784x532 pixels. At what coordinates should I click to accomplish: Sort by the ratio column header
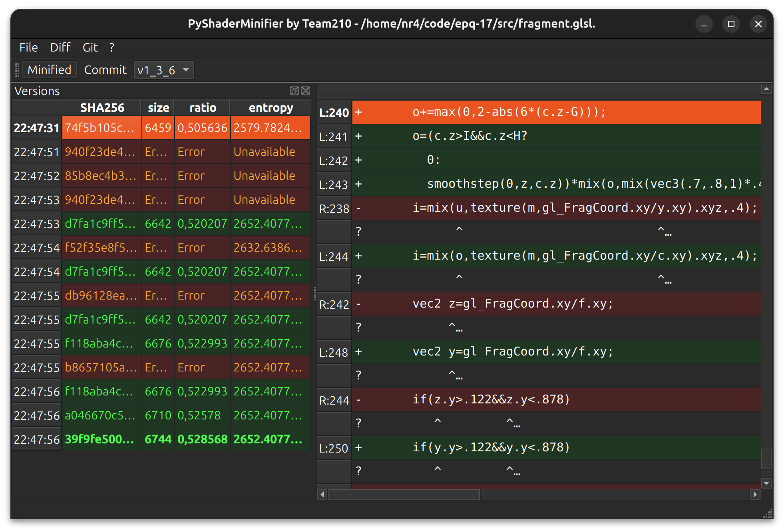point(203,108)
